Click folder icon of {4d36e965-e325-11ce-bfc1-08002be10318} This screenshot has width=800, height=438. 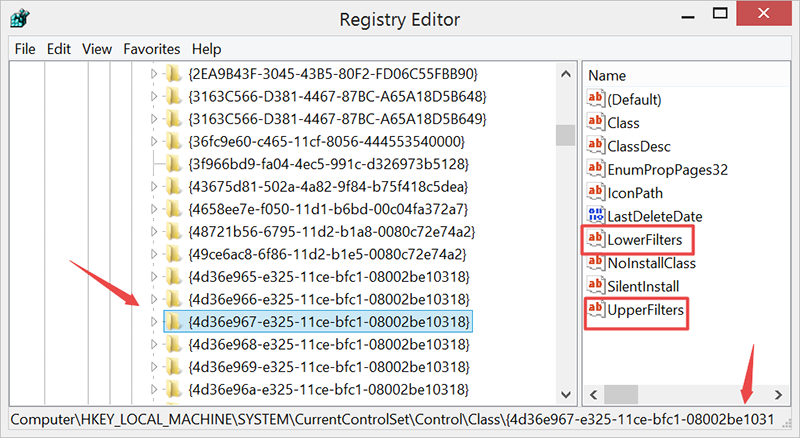pos(173,277)
